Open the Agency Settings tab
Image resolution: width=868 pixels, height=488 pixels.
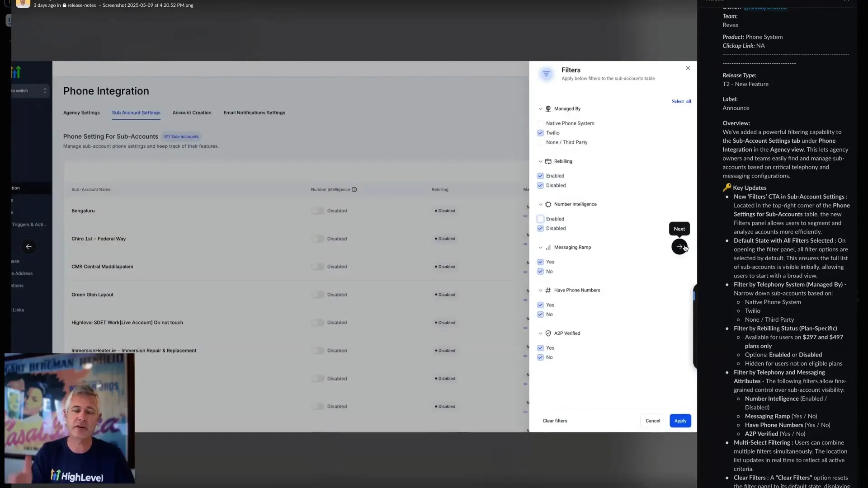click(x=81, y=113)
